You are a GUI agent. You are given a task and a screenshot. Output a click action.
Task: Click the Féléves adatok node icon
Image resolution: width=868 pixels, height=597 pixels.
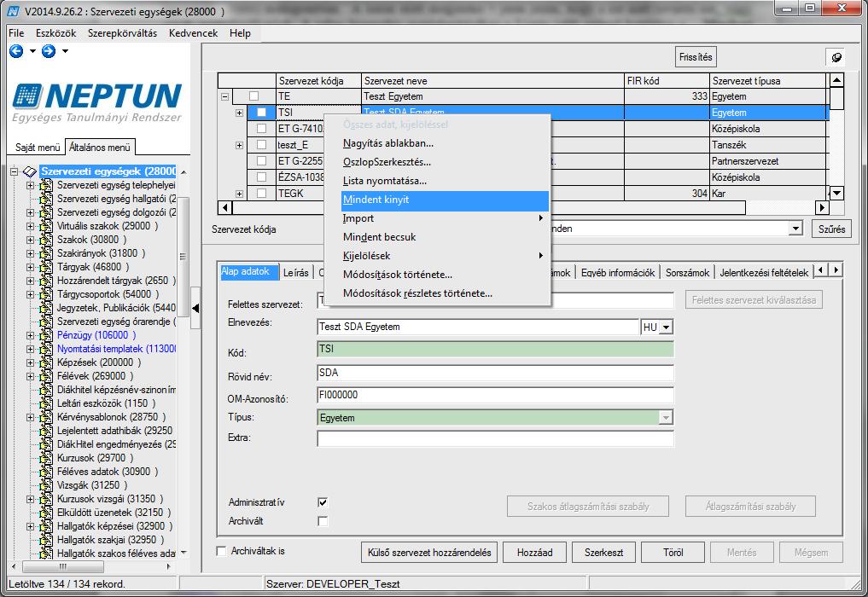46,472
